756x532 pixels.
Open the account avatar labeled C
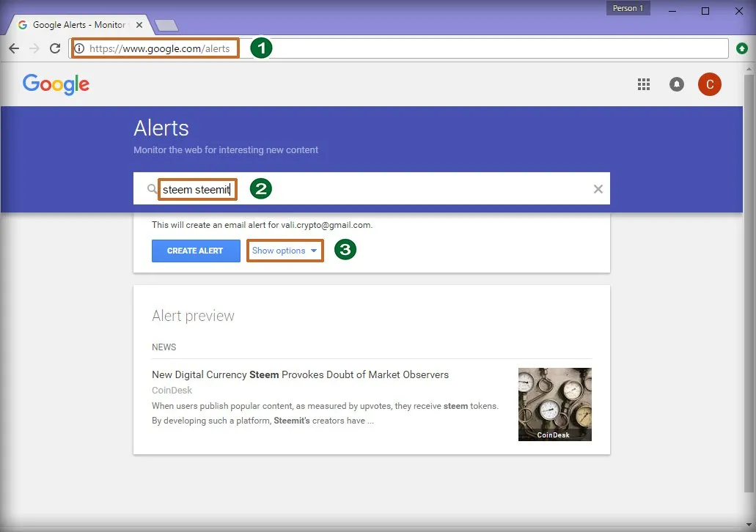[710, 84]
